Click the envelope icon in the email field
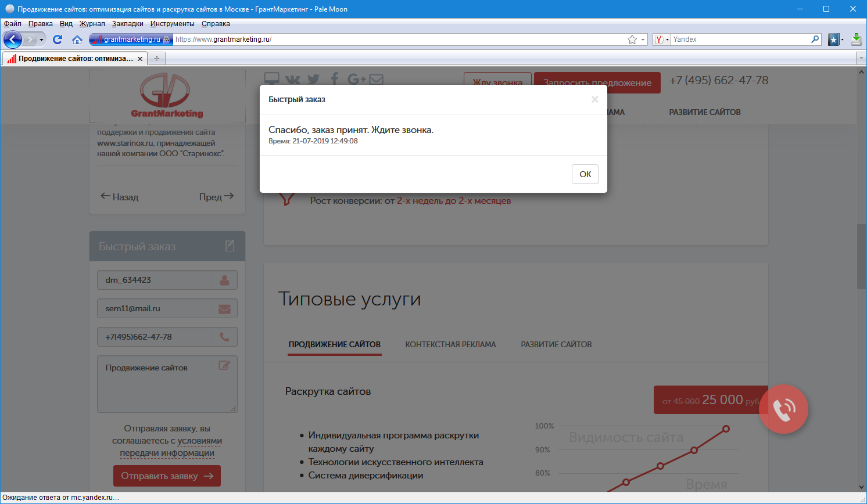 (224, 309)
